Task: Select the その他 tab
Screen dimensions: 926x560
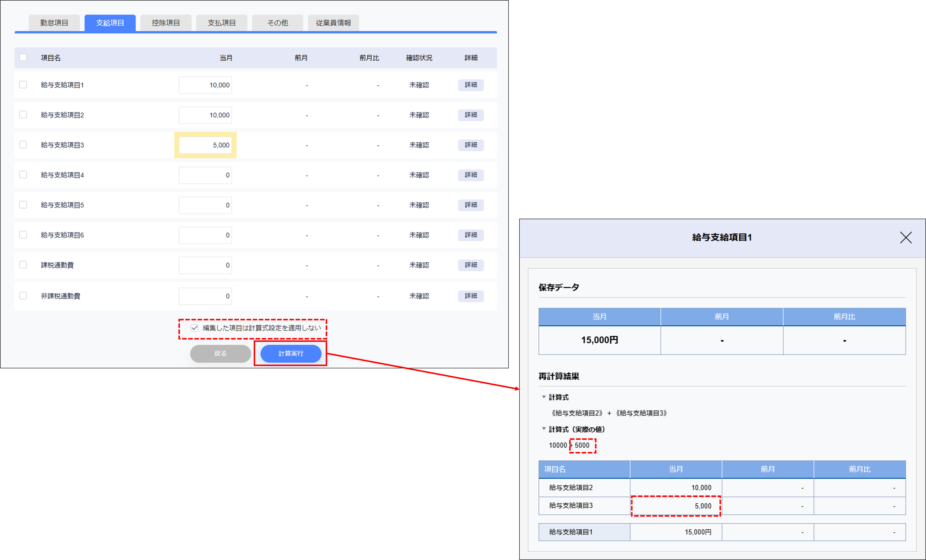Action: point(277,23)
